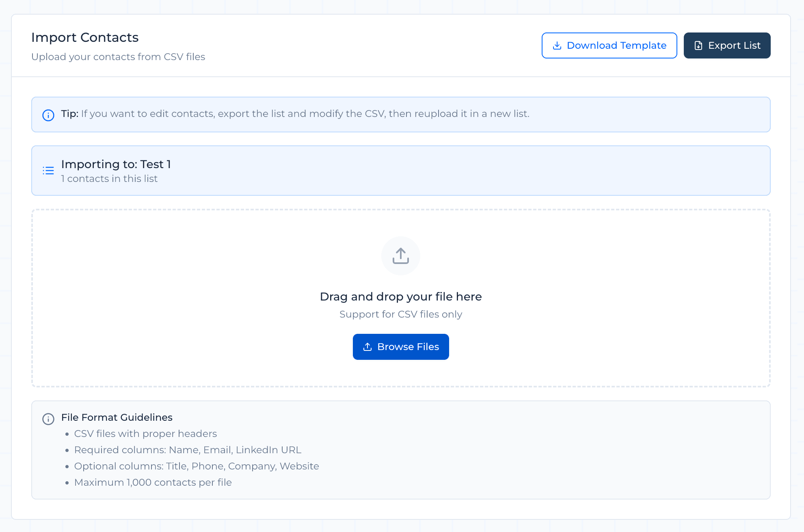The height and width of the screenshot is (532, 804).
Task: Click the 'Importing to: Test 1' title
Action: (x=116, y=164)
